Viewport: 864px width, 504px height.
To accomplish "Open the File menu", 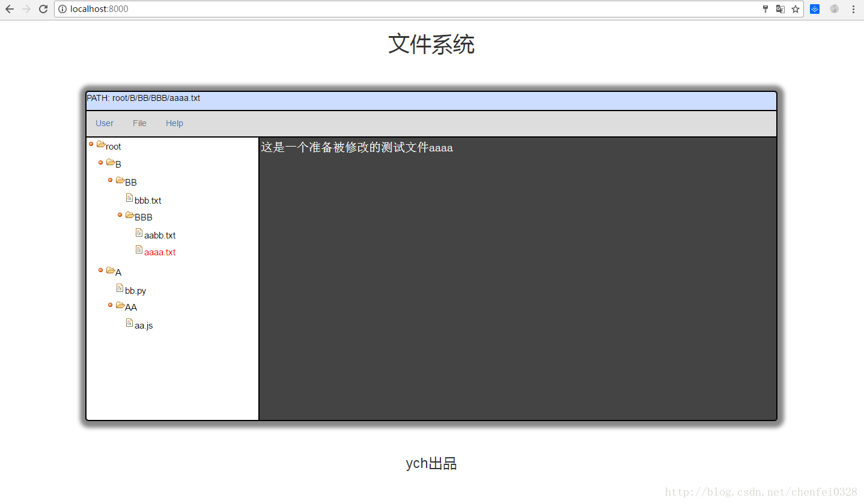I will [139, 123].
